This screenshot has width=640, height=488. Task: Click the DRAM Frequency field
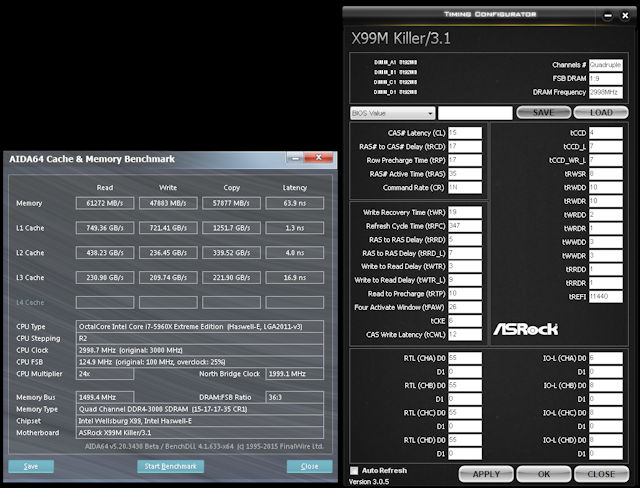pos(606,92)
